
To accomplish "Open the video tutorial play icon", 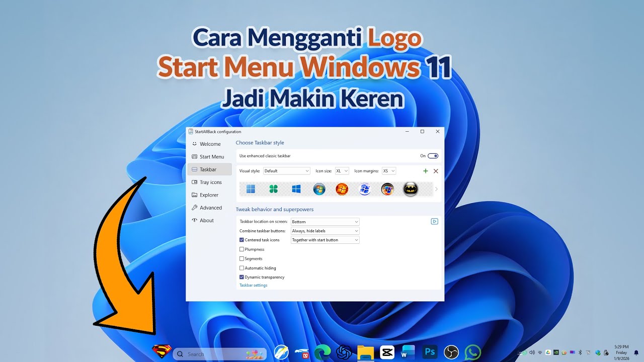I will pos(435,221).
